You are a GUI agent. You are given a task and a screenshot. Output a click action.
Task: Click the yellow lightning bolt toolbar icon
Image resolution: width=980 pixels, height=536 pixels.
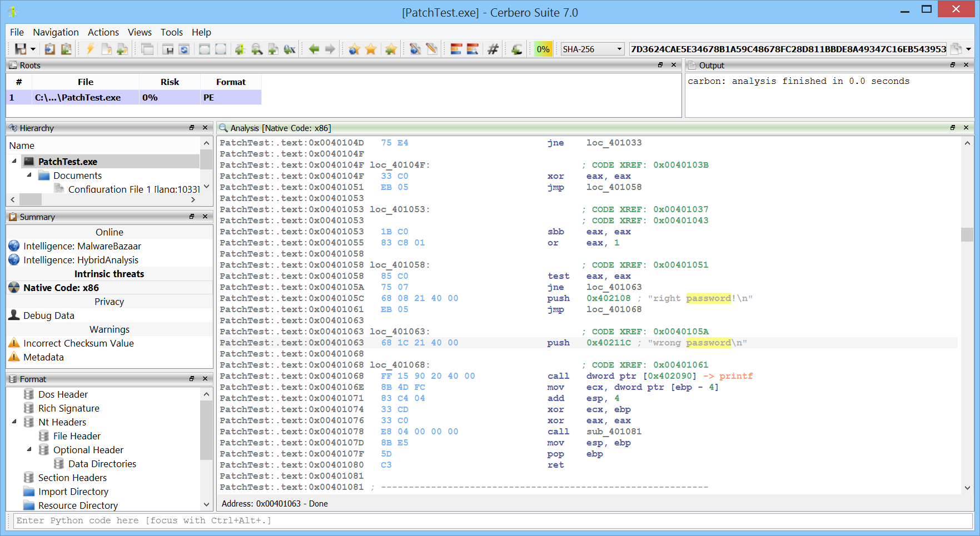click(x=90, y=49)
